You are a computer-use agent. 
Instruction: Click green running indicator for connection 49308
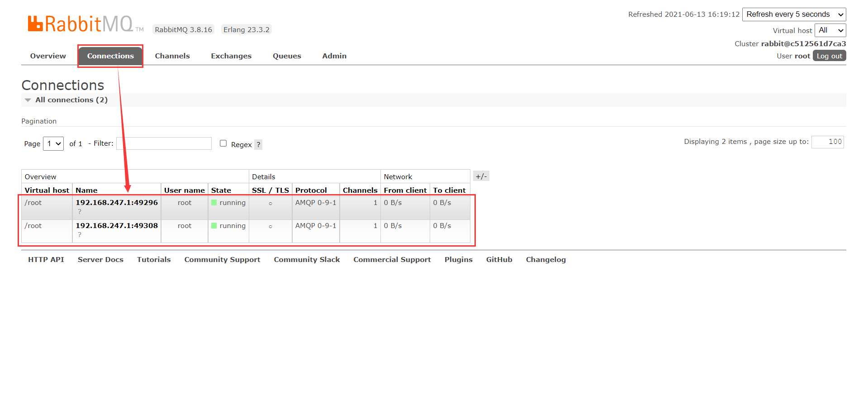tap(214, 226)
